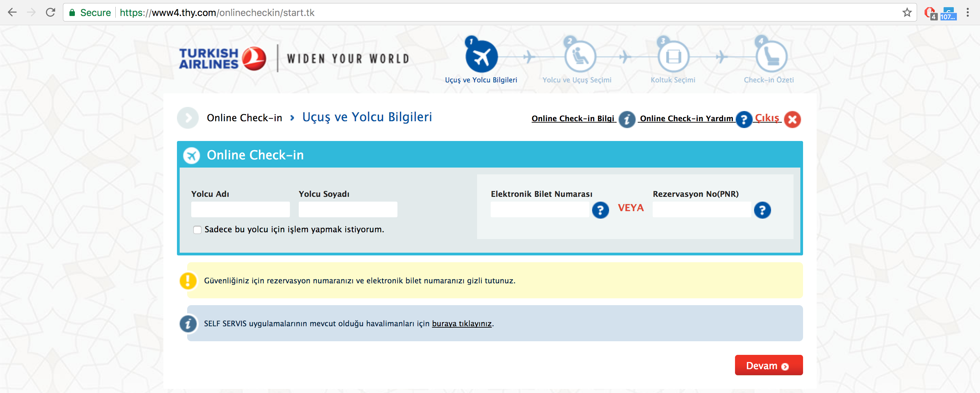Check 'Sadece bu yolcu için' checkbox
The height and width of the screenshot is (393, 980).
pyautogui.click(x=197, y=230)
